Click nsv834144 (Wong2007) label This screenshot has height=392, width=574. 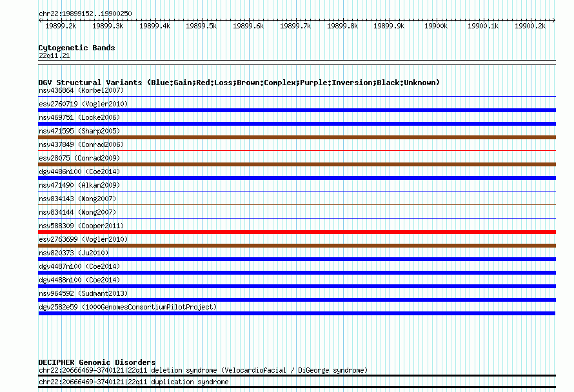(77, 212)
